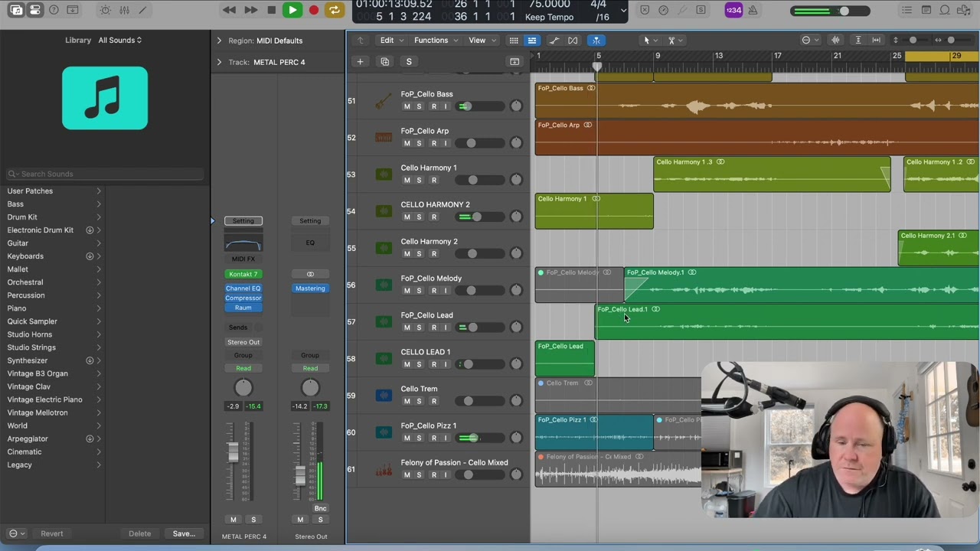Click the Kontakt 7 instrument slot
Viewport: 980px width, 551px height.
point(243,274)
